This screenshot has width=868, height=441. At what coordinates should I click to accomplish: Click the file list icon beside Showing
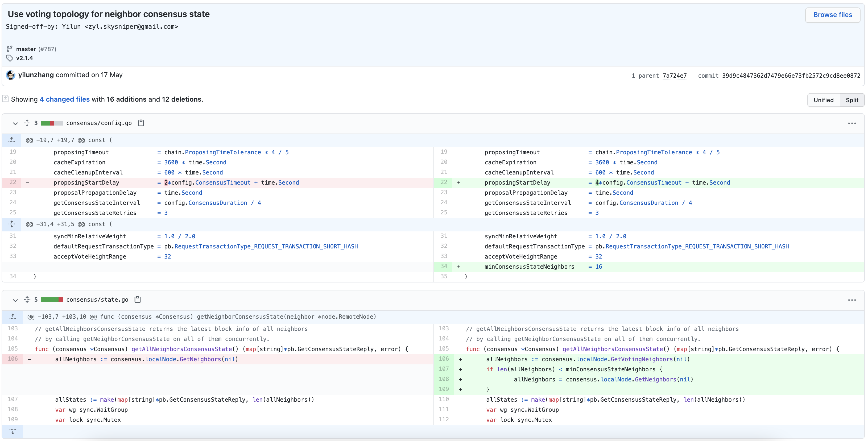[x=5, y=99]
